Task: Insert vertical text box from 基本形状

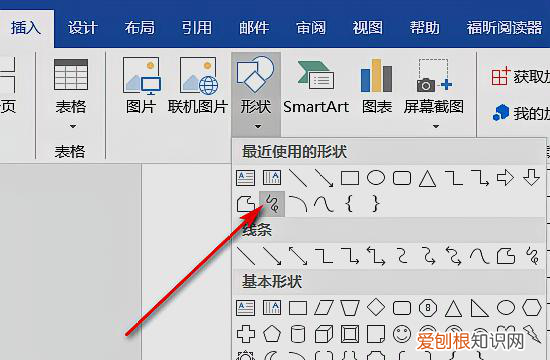Action: (272, 308)
